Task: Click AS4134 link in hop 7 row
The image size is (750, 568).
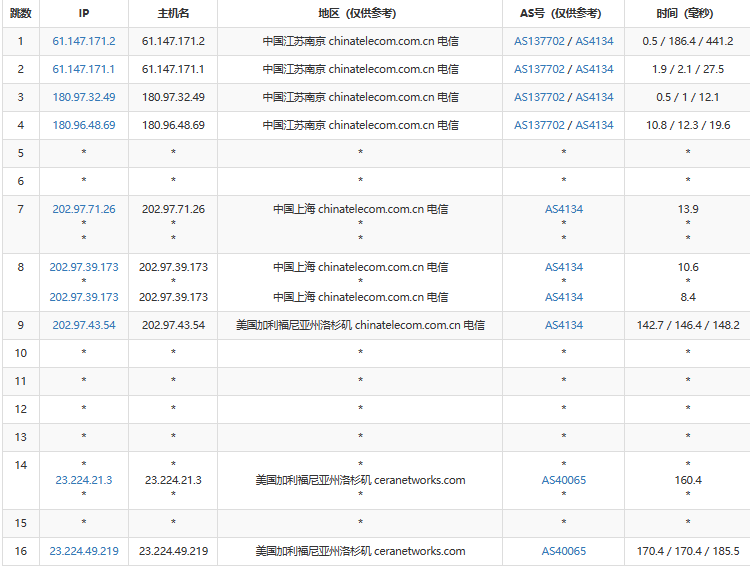Action: point(563,209)
